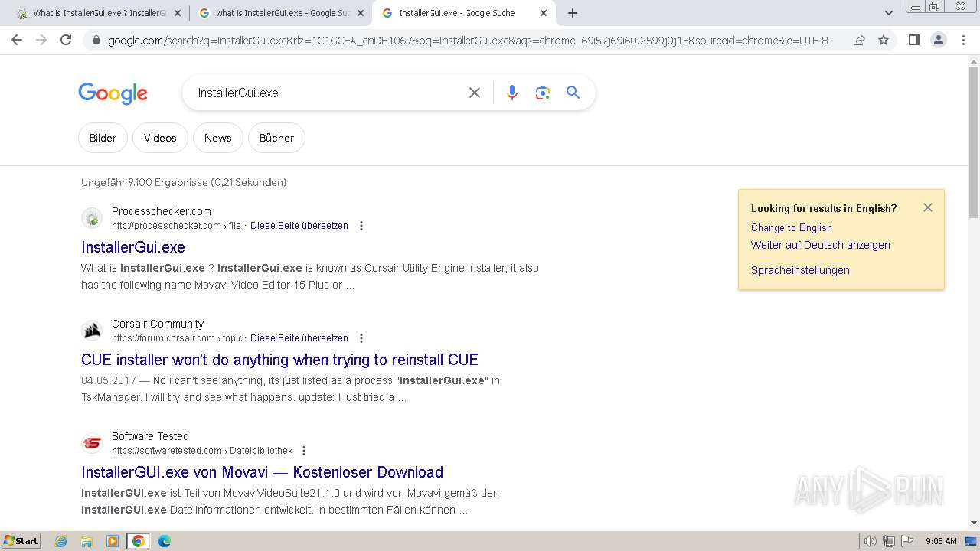Viewport: 980px width, 551px height.
Task: Click the Software Tested favicon
Action: click(92, 444)
